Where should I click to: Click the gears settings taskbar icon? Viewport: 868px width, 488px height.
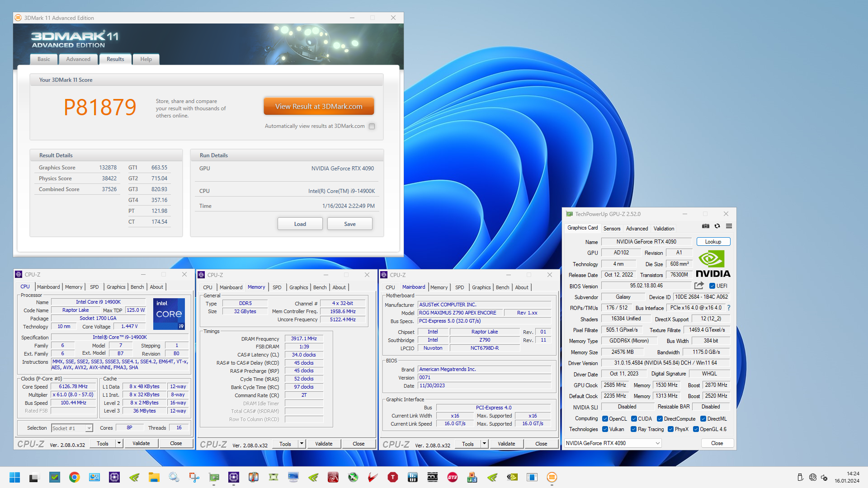click(x=174, y=477)
